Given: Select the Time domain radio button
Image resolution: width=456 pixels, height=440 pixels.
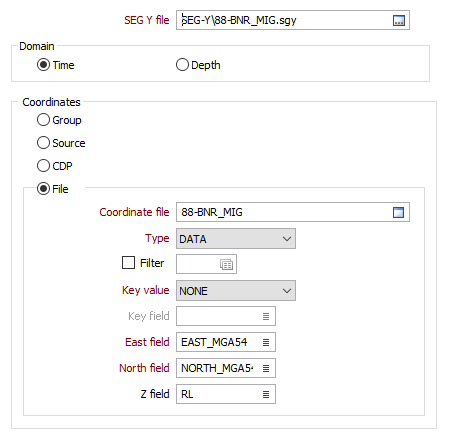Looking at the screenshot, I should tap(43, 65).
